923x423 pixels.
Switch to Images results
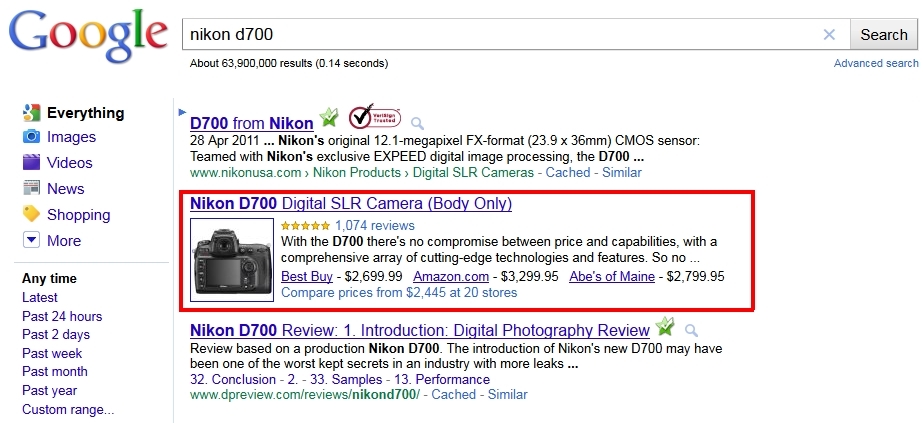click(x=71, y=137)
